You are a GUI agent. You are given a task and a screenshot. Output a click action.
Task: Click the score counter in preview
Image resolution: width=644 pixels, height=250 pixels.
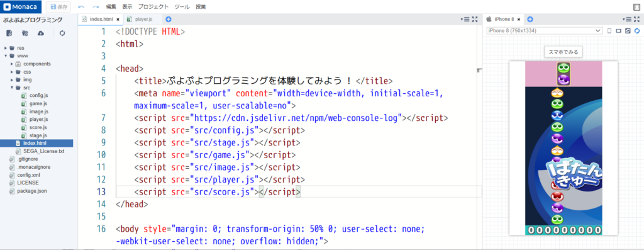pyautogui.click(x=563, y=230)
